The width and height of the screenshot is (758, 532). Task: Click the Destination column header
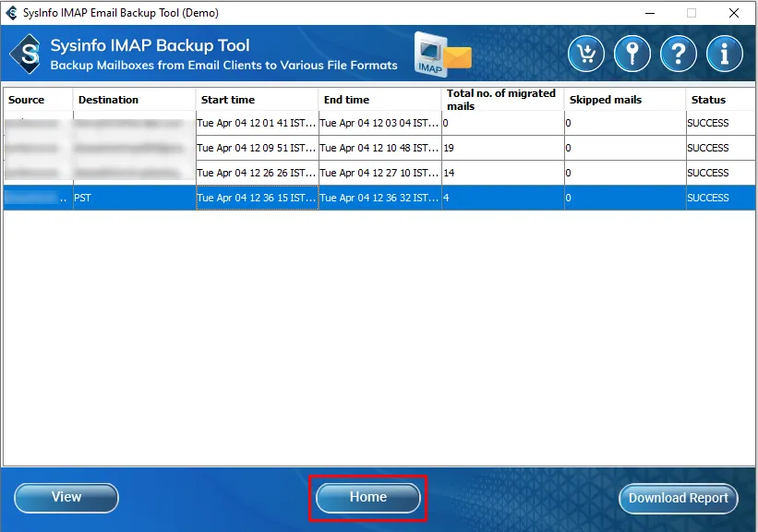pyautogui.click(x=134, y=100)
